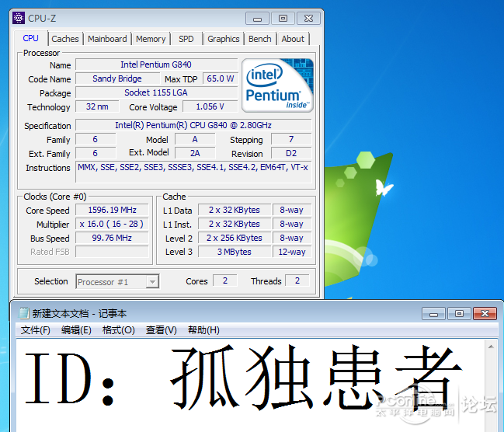
Task: Click the '1596.19 MHz' core speed value
Action: (x=112, y=210)
